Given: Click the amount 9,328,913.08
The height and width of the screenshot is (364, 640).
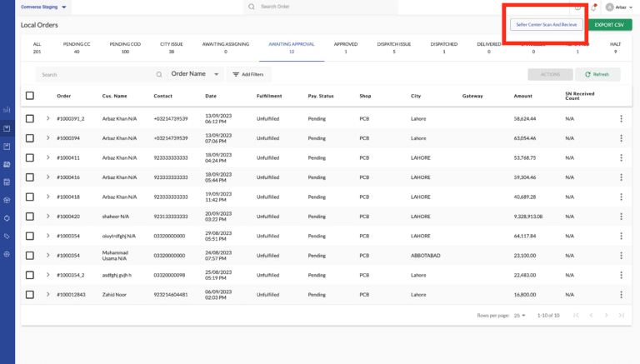Looking at the screenshot, I should (x=528, y=217).
